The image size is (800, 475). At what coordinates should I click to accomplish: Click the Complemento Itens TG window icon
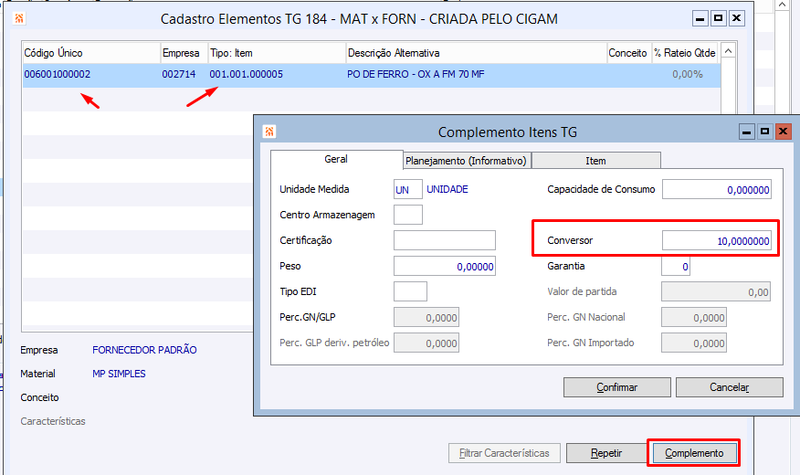pos(269,132)
